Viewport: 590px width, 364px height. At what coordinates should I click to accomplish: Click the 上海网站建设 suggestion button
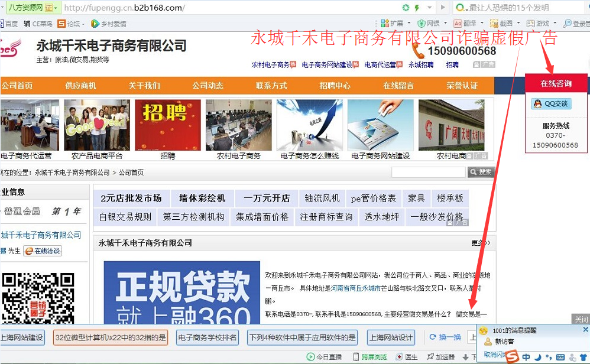[x=21, y=337]
